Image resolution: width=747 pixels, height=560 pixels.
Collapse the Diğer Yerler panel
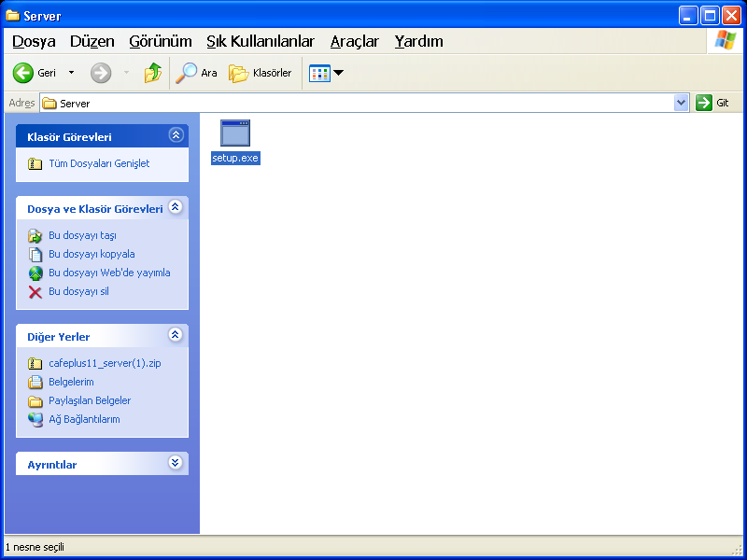176,335
